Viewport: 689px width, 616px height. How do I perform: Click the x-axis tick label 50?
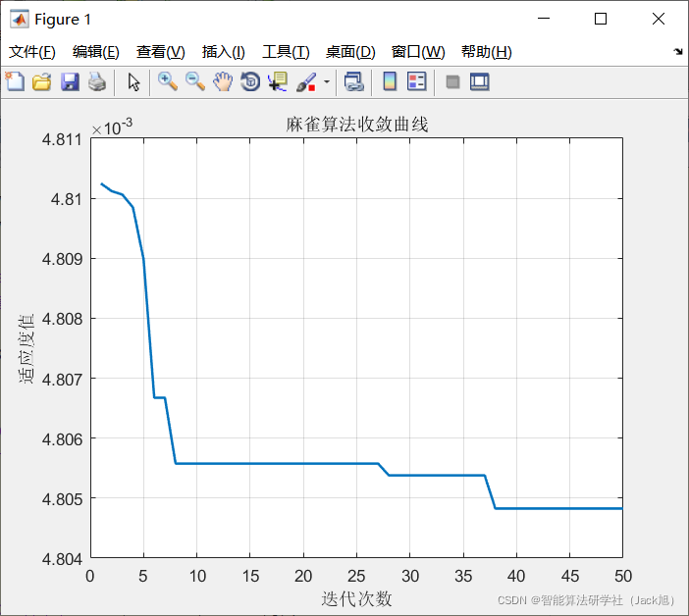(623, 576)
